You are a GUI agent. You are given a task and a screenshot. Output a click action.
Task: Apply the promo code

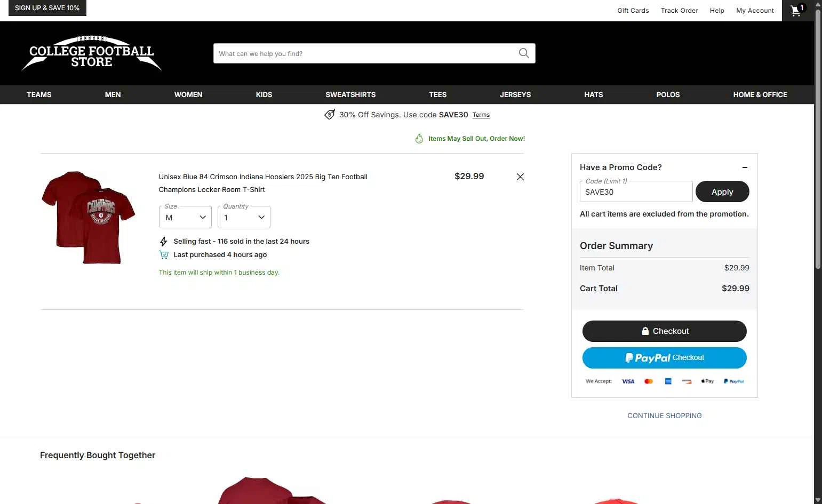coord(722,191)
